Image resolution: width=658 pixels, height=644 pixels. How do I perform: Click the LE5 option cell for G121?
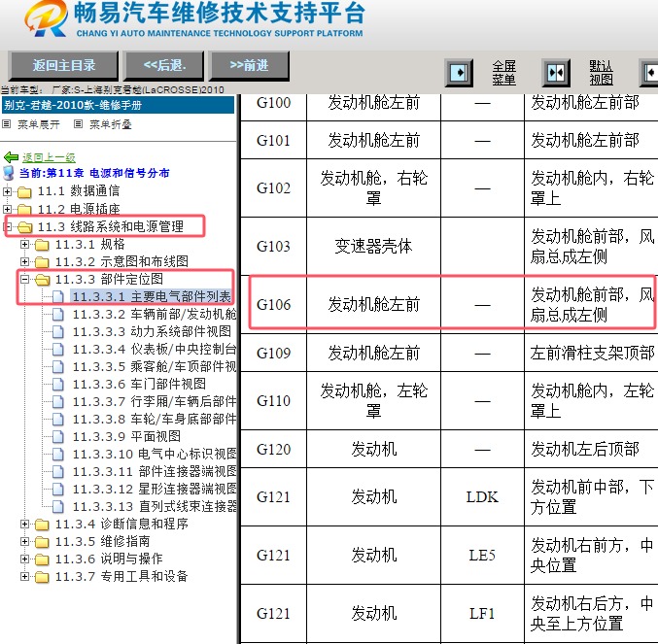[x=482, y=555]
